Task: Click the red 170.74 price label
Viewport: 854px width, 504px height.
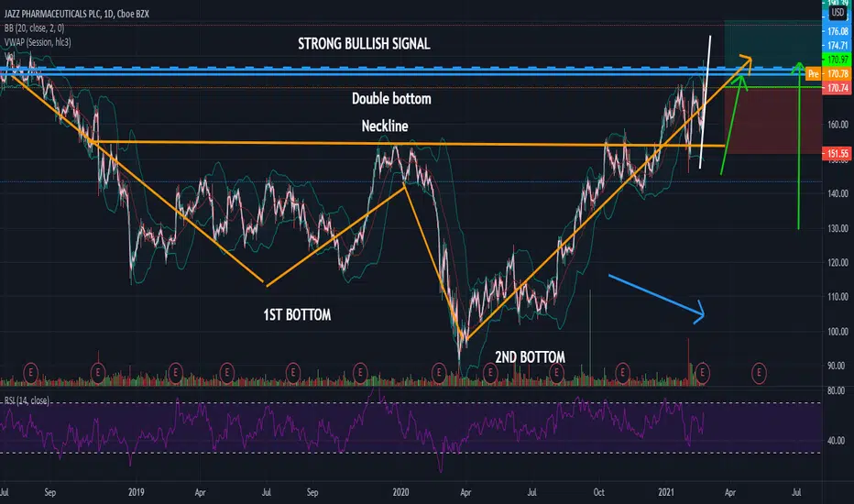Action: [838, 88]
